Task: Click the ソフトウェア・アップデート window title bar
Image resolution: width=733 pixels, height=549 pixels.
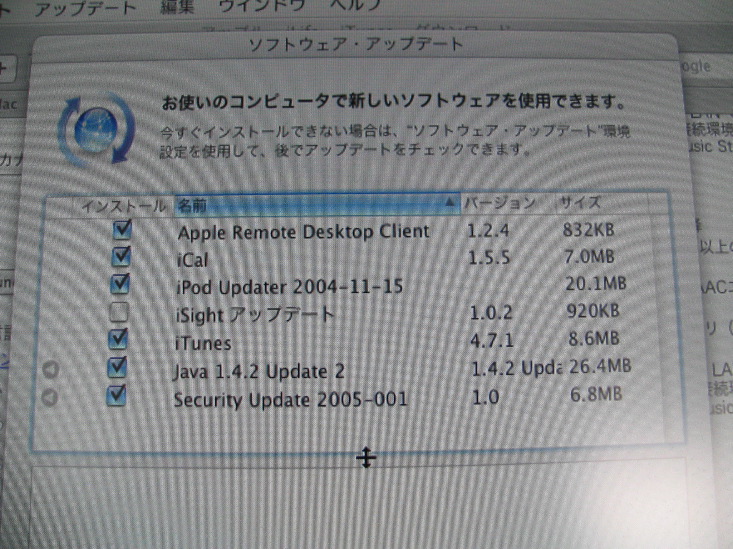Action: point(355,45)
